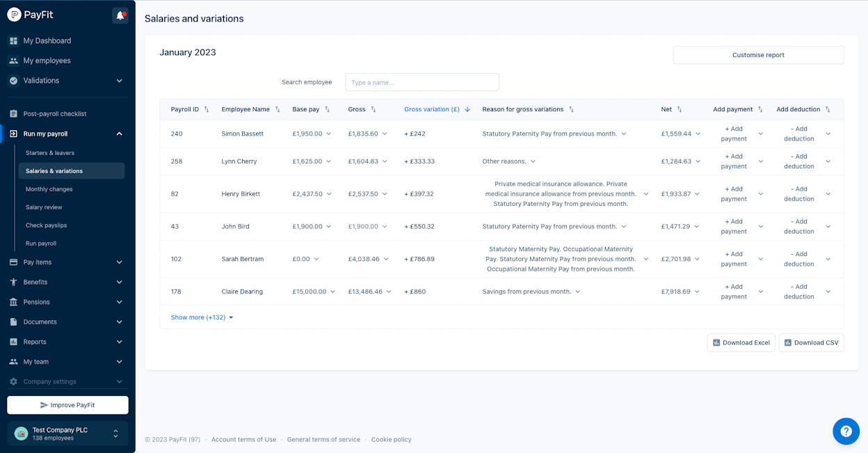Open Simon Bassett's base pay £1,950.00 dropdown
This screenshot has width=868, height=453.
312,134
